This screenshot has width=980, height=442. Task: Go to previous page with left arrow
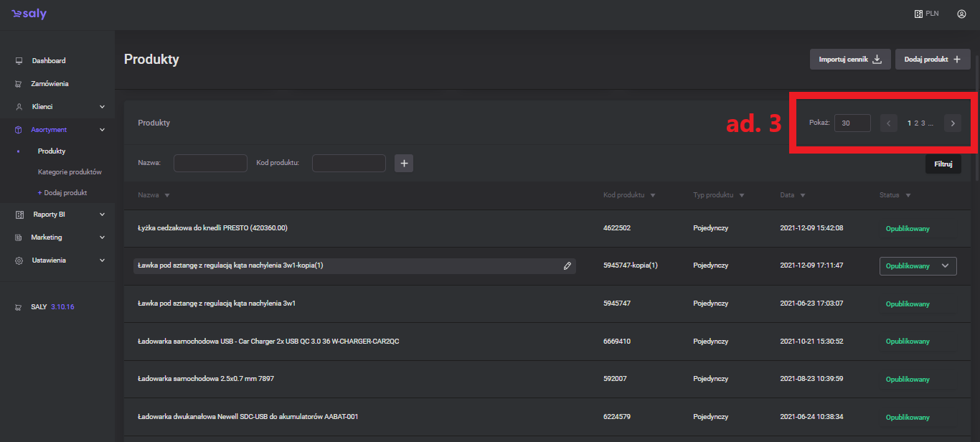tap(888, 123)
